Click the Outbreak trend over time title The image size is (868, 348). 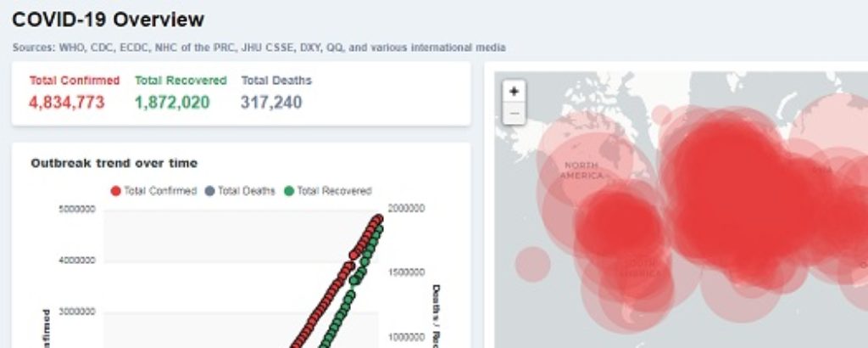114,164
